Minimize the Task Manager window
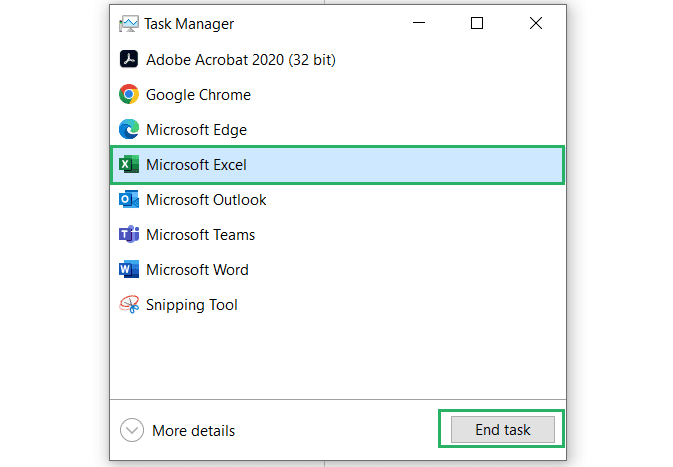Viewport: 673px width, 467px height. pyautogui.click(x=419, y=23)
